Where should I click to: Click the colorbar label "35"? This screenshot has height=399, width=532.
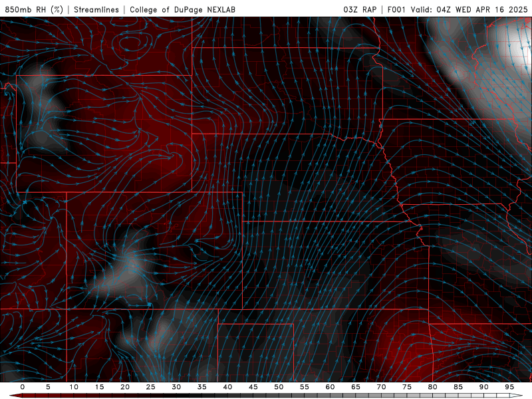pos(202,387)
